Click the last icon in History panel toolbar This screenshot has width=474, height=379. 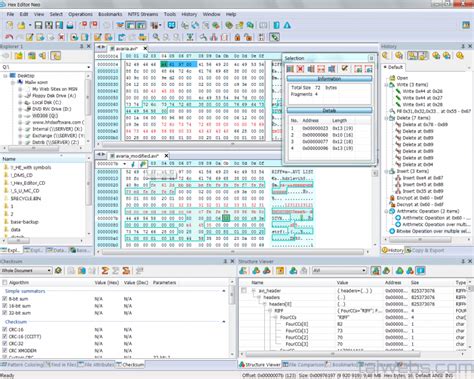click(x=460, y=56)
